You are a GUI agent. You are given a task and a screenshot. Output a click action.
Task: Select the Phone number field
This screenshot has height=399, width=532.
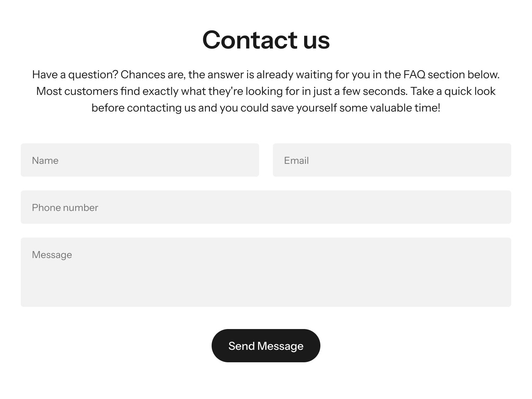pos(266,207)
